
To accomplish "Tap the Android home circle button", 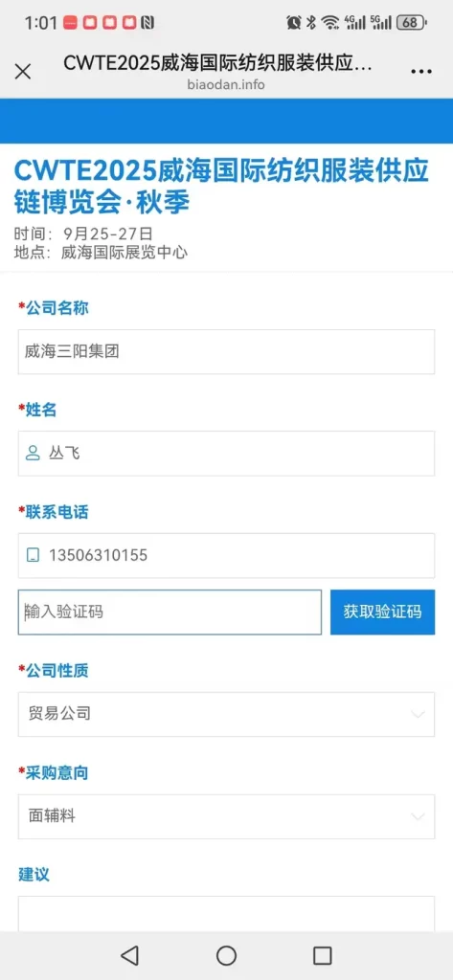I will [x=226, y=955].
